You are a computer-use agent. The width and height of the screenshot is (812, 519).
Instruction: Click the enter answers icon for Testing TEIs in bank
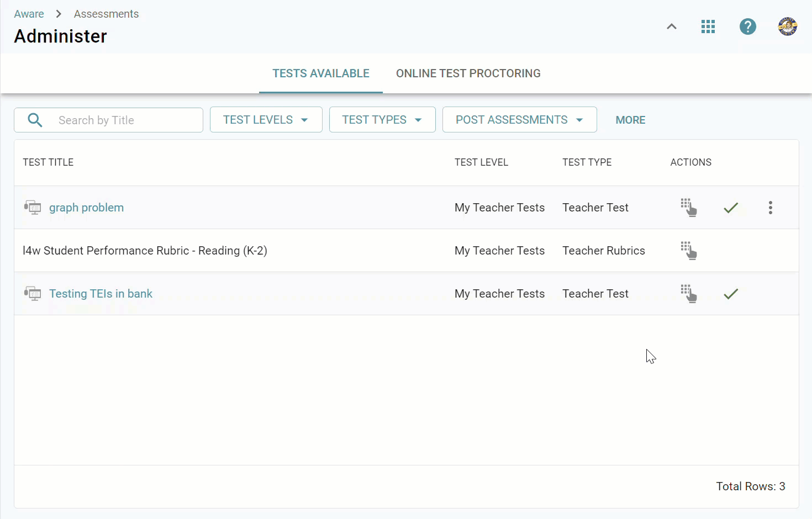click(x=688, y=294)
